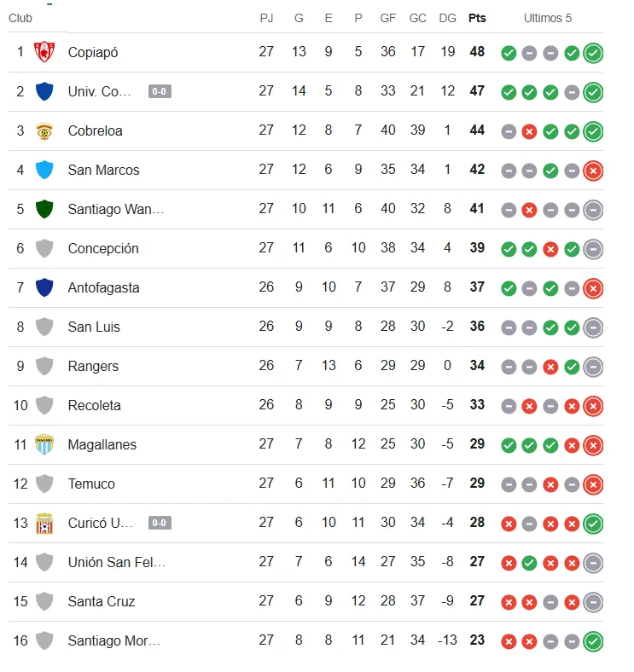This screenshot has width=634, height=672.
Task: Select the Santa Cruz team name
Action: pyautogui.click(x=102, y=601)
